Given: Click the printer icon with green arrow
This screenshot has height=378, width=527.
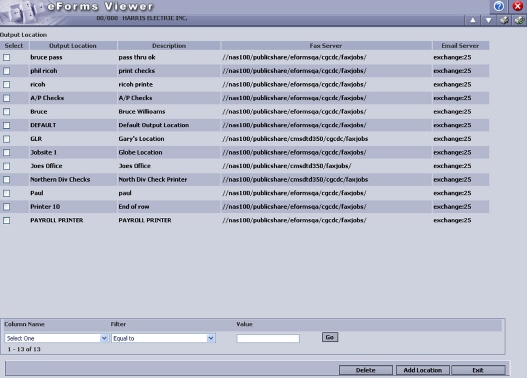Looking at the screenshot, I should tap(519, 20).
